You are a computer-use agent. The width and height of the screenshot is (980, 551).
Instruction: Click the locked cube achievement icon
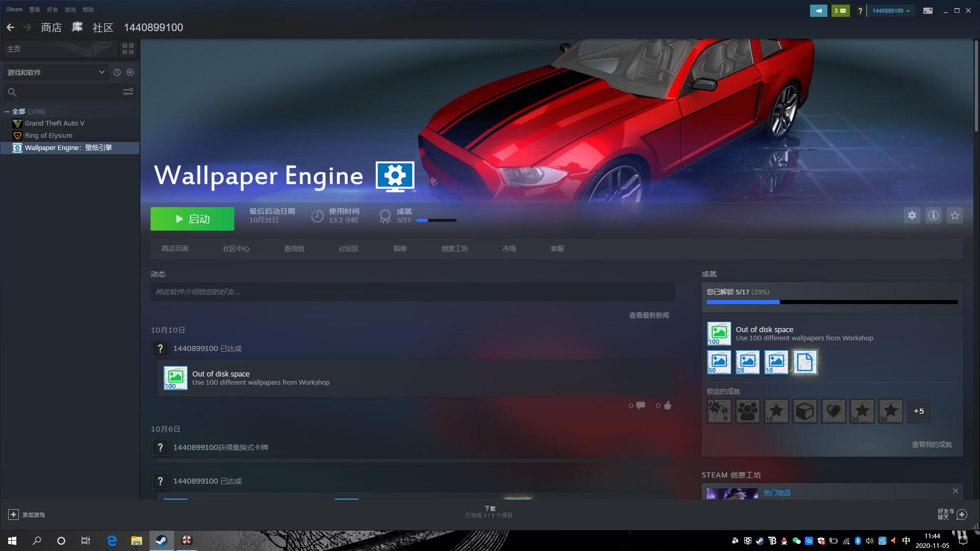pos(805,411)
